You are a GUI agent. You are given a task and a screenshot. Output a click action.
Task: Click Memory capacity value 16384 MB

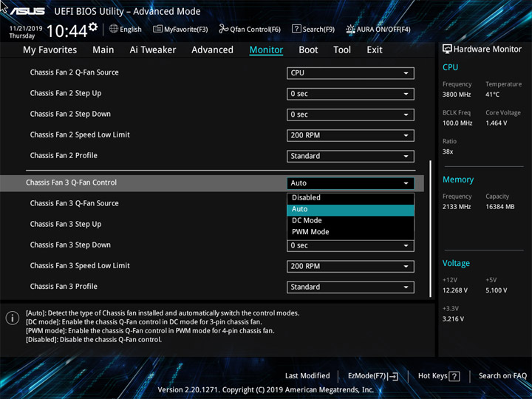point(499,207)
